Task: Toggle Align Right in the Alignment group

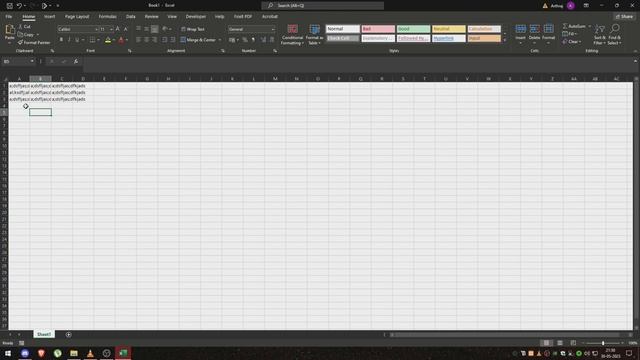Action: coord(154,40)
